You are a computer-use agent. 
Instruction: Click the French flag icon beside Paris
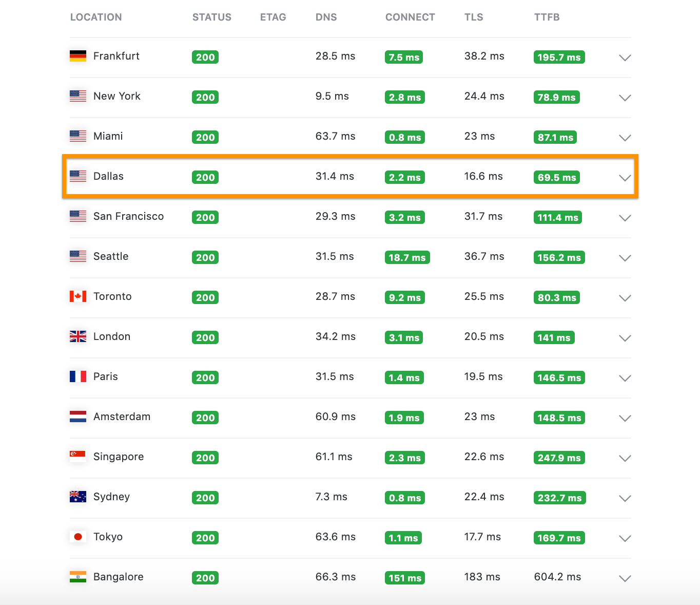[78, 376]
